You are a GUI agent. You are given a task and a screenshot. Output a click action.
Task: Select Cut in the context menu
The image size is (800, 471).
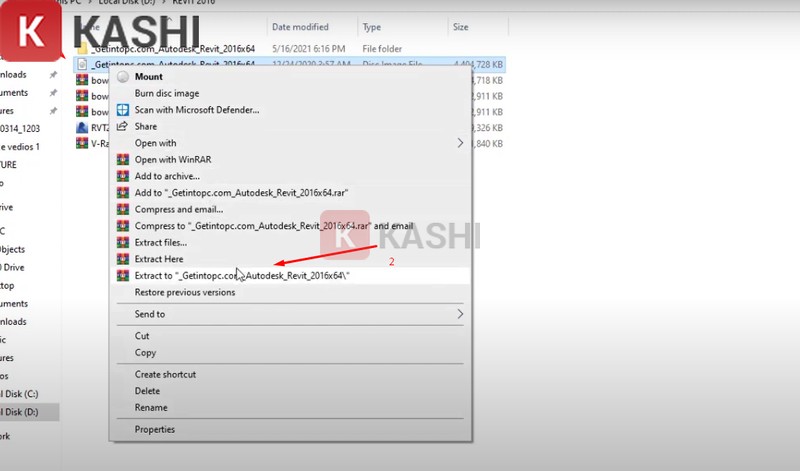click(x=142, y=336)
